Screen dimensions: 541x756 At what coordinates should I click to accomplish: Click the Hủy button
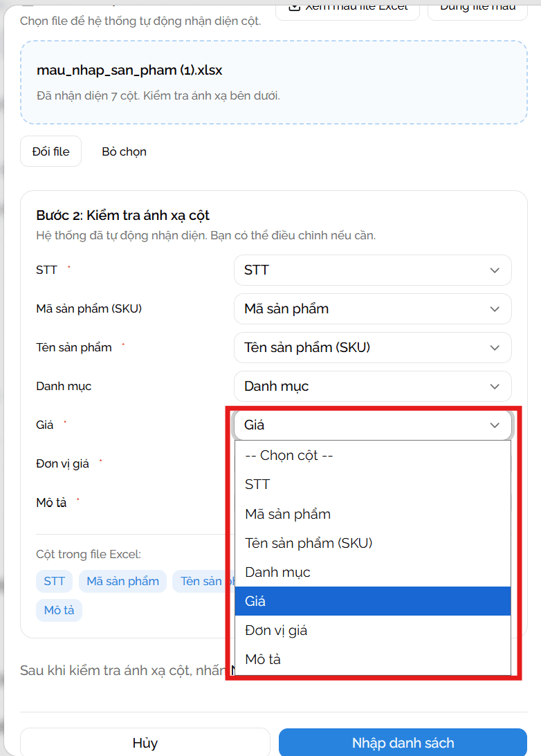pyautogui.click(x=145, y=742)
